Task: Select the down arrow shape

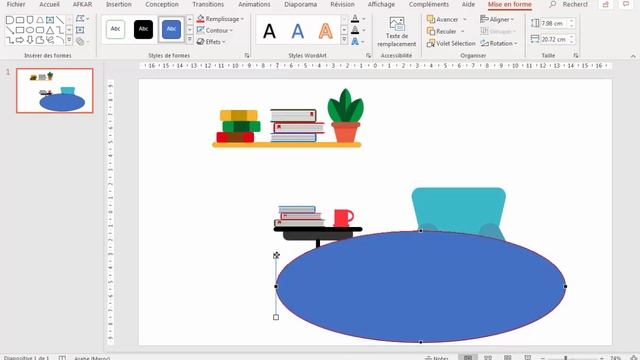Action: [x=30, y=40]
